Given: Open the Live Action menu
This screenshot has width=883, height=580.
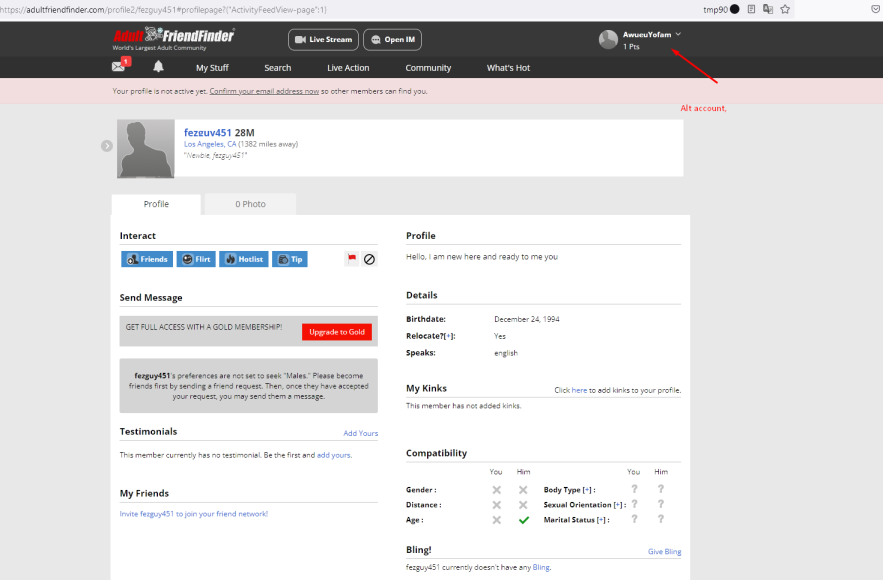Looking at the screenshot, I should [348, 68].
